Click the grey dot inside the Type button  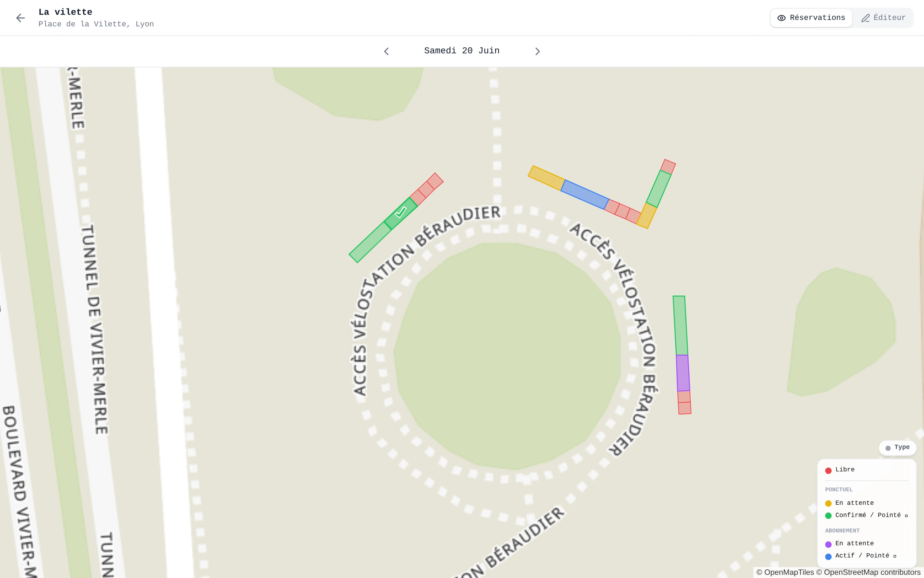tap(888, 448)
